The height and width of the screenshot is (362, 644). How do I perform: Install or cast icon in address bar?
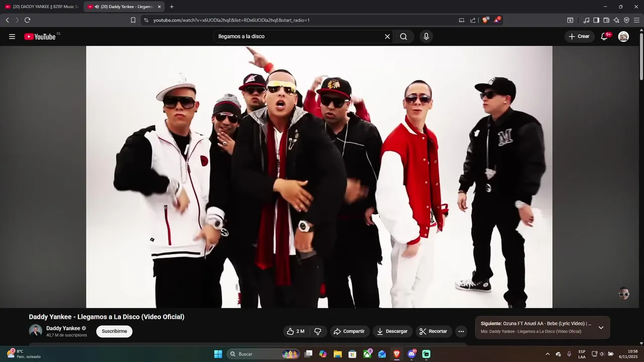(461, 20)
